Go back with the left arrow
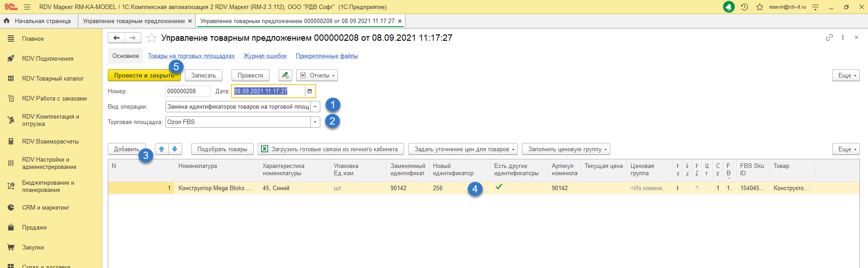The width and height of the screenshot is (868, 268). tap(116, 38)
